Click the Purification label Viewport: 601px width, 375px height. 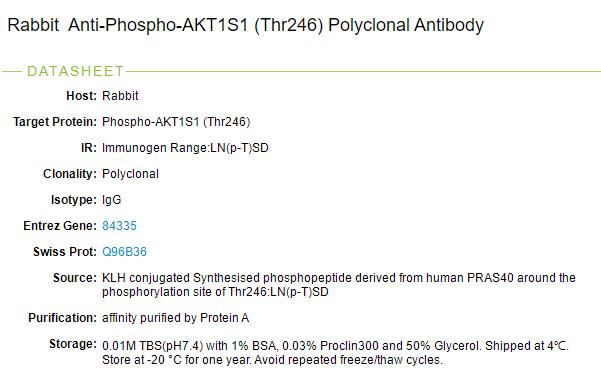pos(62,317)
